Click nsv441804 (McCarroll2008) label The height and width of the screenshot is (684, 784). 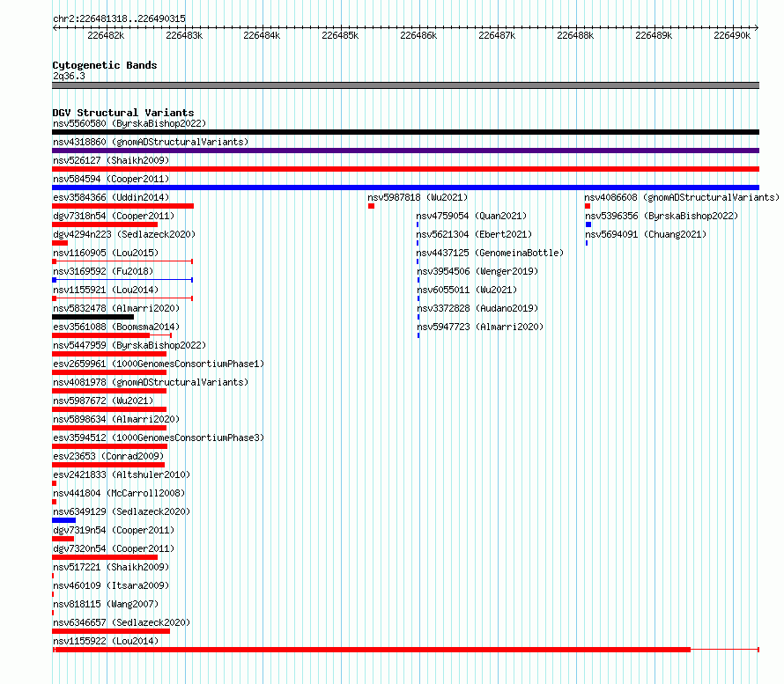119,493
